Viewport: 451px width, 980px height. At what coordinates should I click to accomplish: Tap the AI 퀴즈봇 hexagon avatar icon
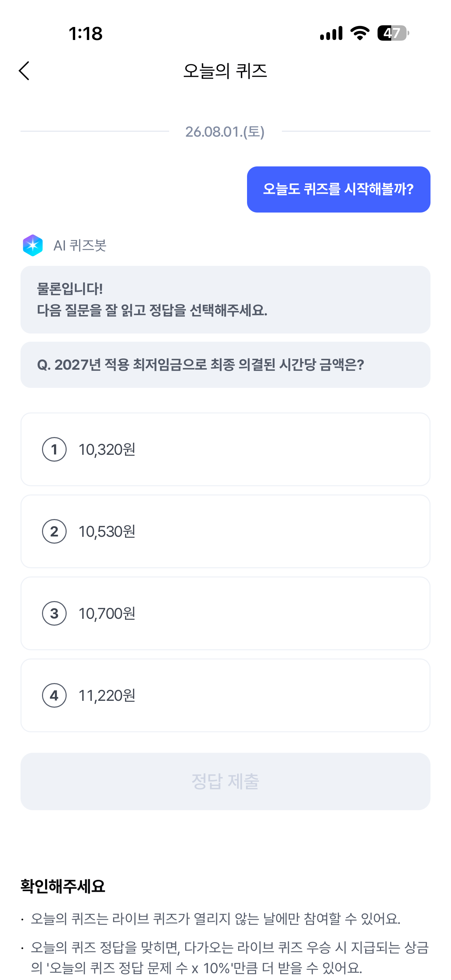tap(33, 245)
